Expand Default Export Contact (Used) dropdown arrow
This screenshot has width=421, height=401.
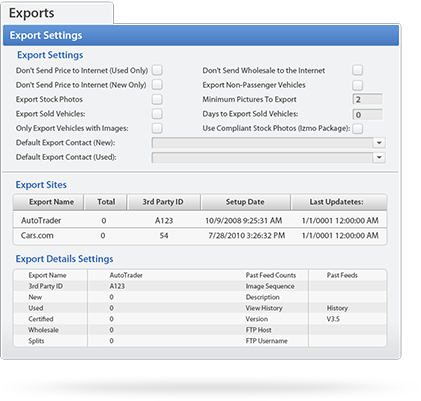click(379, 157)
